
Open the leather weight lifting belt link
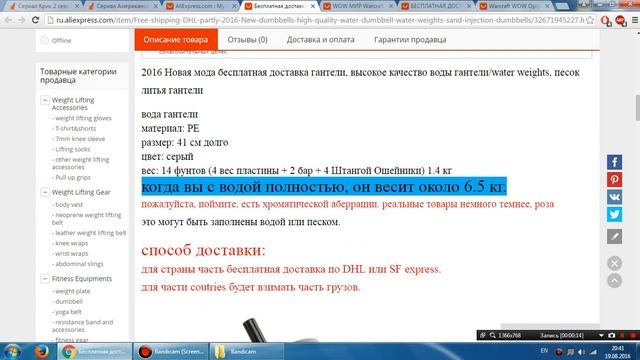91,233
